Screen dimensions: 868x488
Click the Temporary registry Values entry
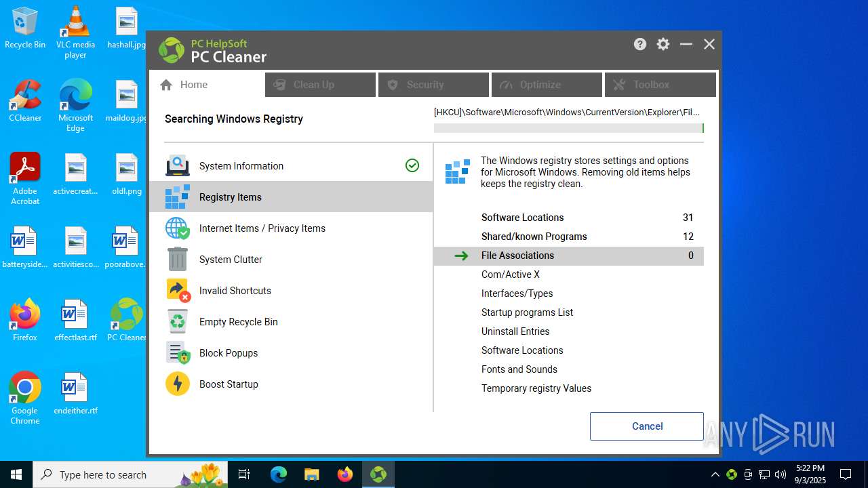pyautogui.click(x=568, y=388)
